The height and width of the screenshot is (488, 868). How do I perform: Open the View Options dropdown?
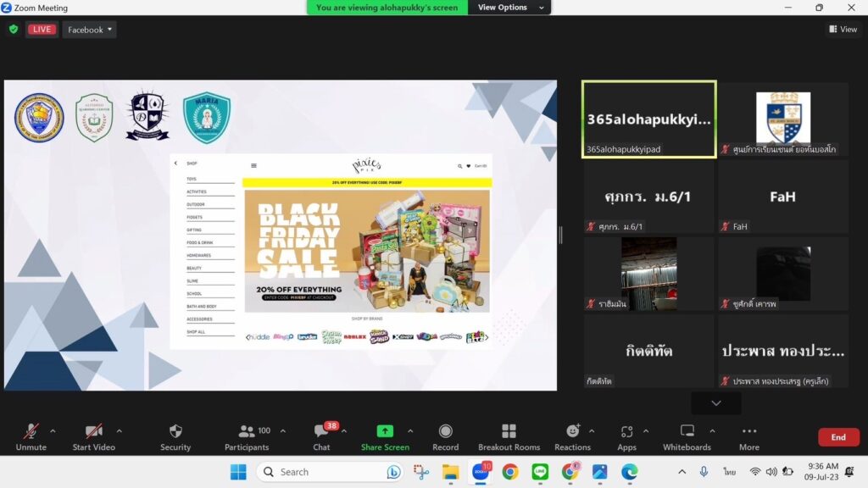coord(508,8)
